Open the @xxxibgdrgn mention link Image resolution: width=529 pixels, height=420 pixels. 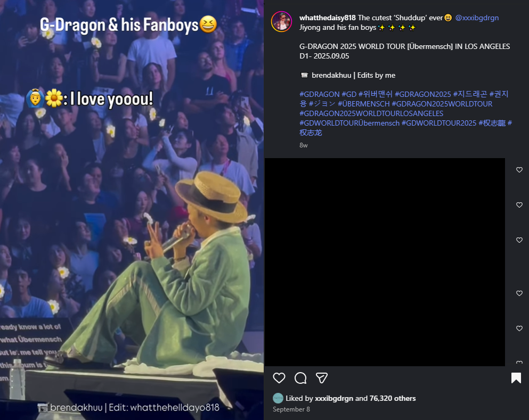point(477,18)
